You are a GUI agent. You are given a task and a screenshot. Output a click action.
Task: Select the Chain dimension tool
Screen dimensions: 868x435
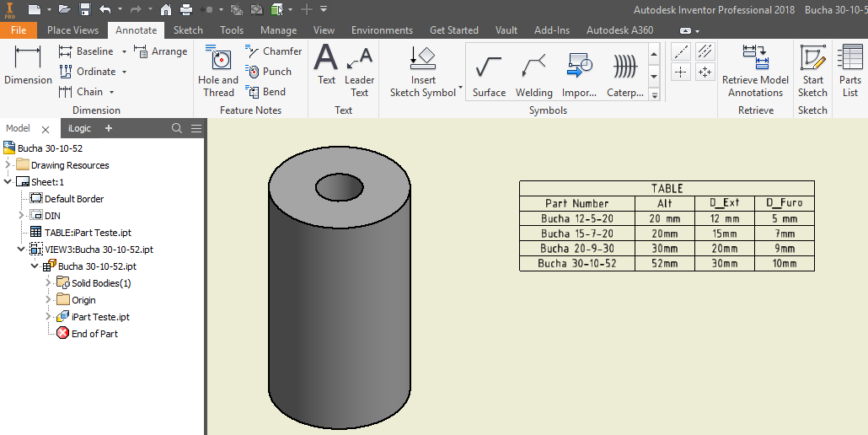pyautogui.click(x=81, y=92)
